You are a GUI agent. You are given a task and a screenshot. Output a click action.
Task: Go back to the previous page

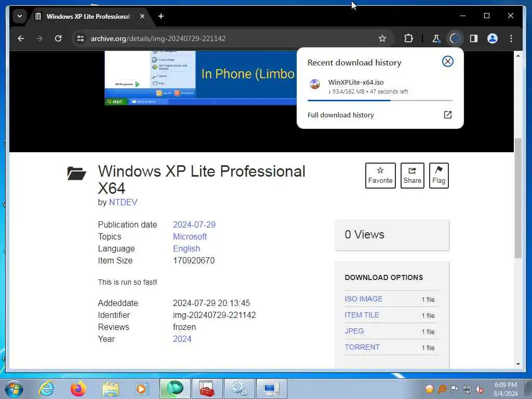21,38
